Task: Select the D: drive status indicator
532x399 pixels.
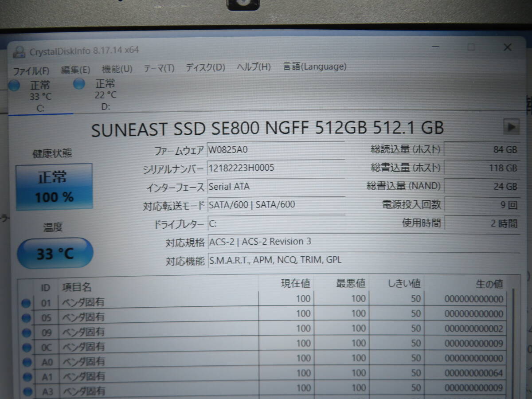Action: click(79, 83)
